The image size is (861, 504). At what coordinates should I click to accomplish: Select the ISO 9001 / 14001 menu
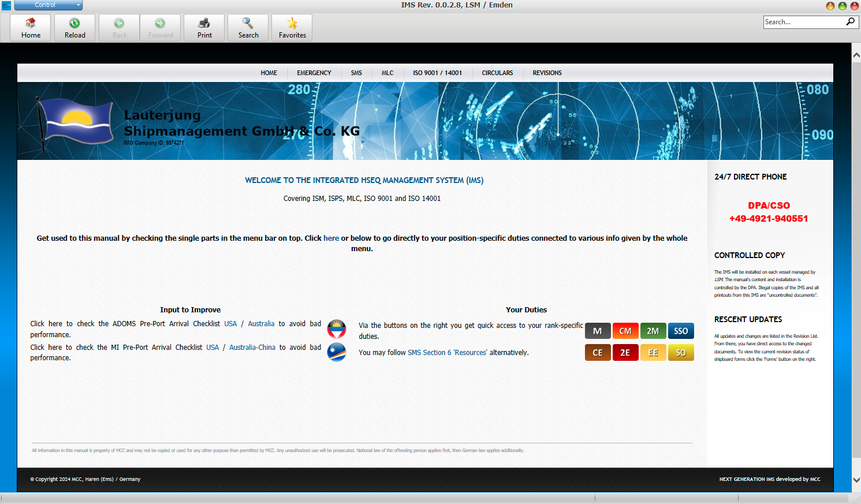(x=437, y=73)
